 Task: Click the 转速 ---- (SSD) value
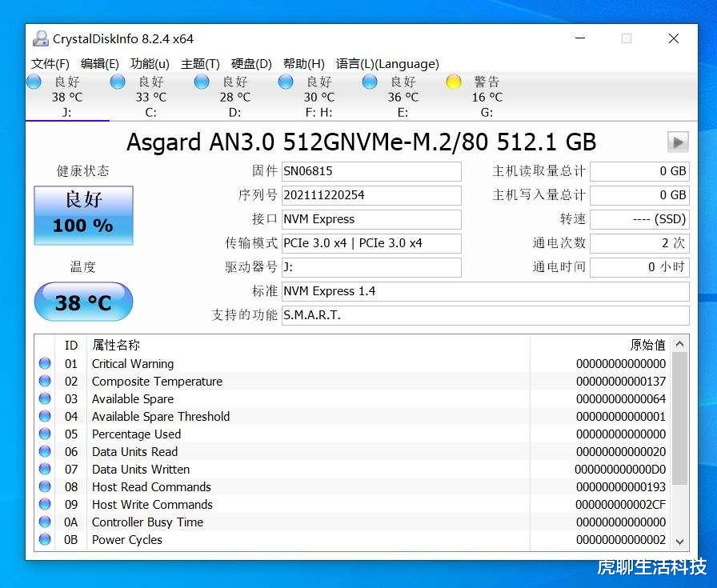click(639, 219)
